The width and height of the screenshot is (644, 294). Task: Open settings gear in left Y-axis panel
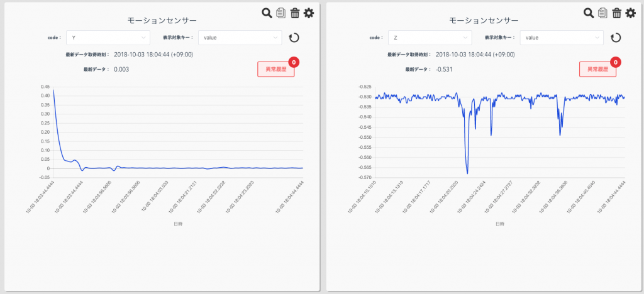click(308, 13)
